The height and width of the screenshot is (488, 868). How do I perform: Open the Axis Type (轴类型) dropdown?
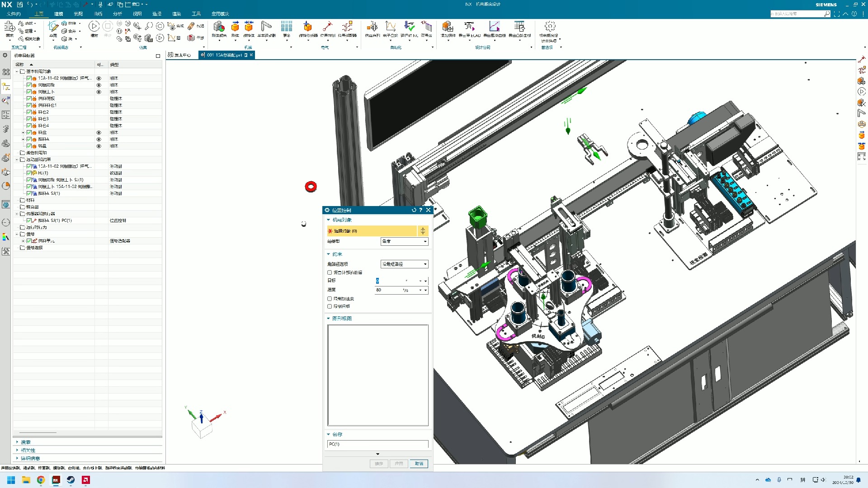[x=404, y=241]
